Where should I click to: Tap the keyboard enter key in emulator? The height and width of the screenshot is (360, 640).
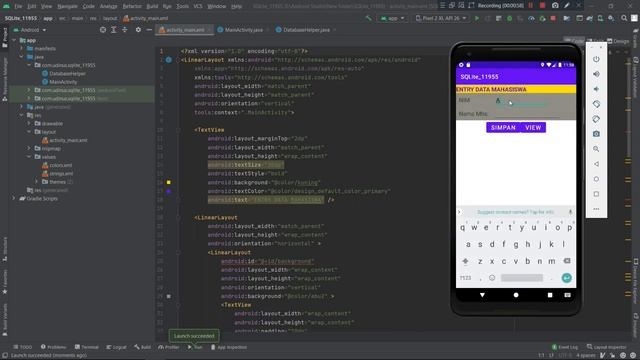tap(567, 278)
